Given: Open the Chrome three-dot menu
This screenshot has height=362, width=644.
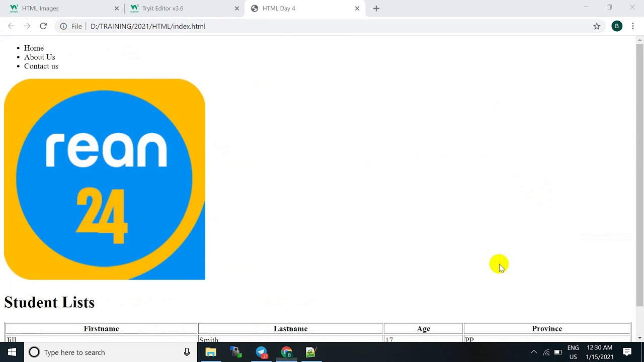Looking at the screenshot, I should click(633, 26).
